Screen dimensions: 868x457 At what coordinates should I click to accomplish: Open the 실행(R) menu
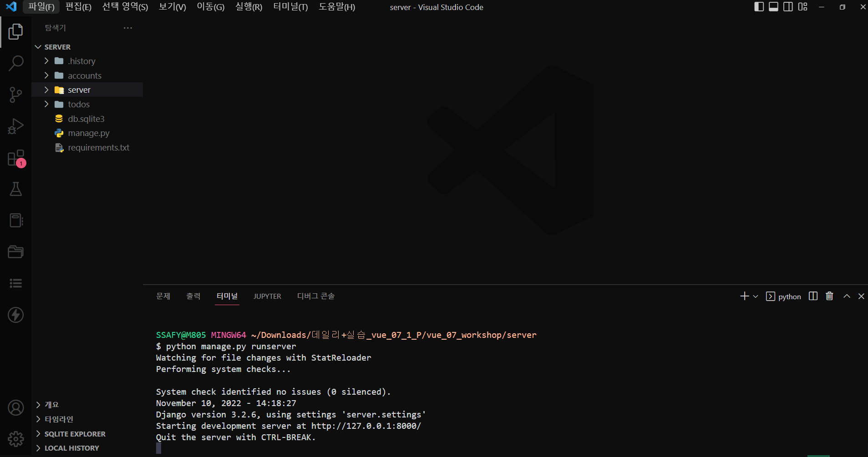pyautogui.click(x=249, y=7)
